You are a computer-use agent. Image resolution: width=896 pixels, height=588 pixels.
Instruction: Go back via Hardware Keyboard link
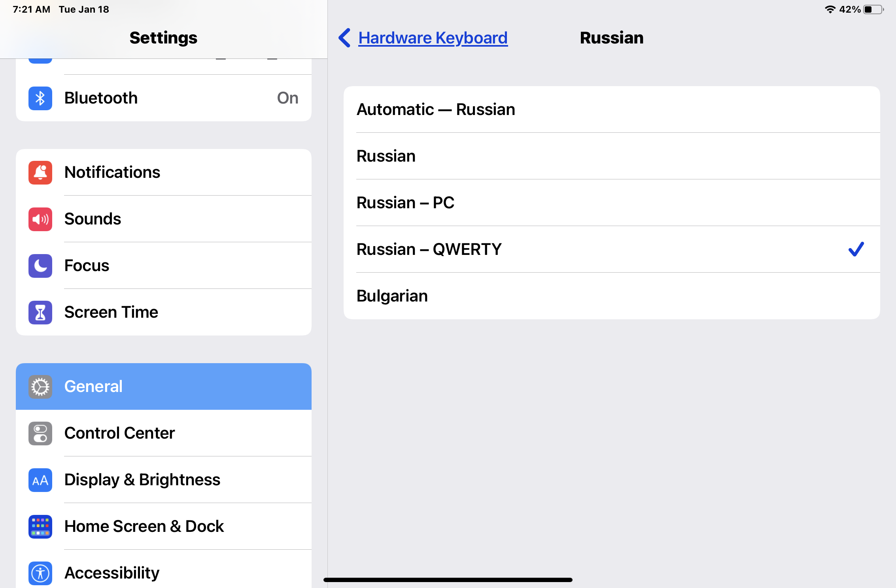[433, 38]
